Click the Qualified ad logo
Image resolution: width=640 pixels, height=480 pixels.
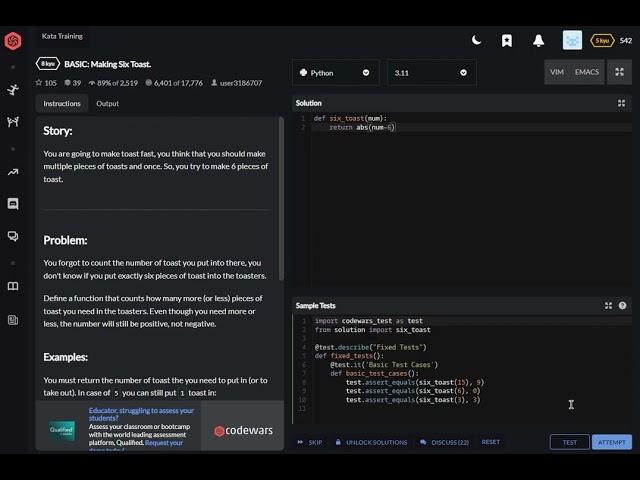click(62, 431)
